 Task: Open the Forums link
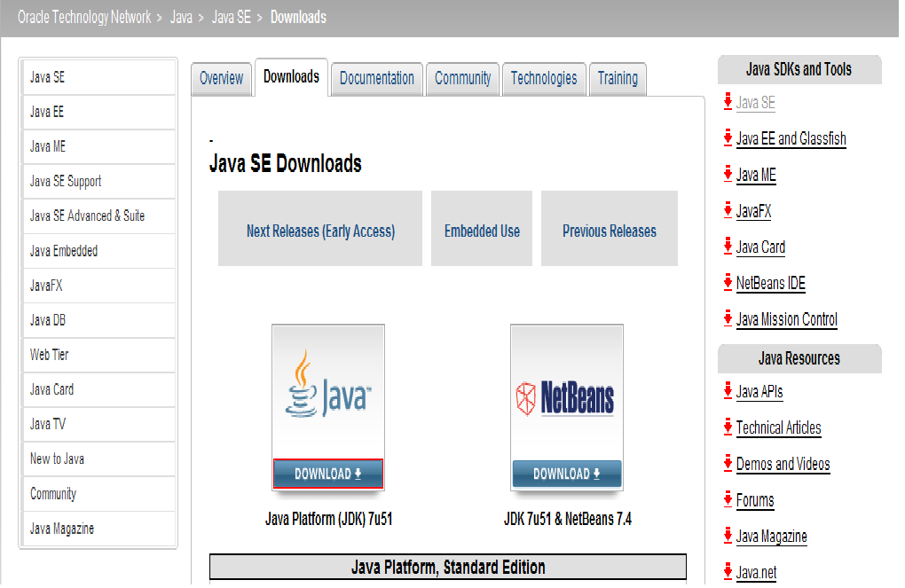tap(755, 500)
